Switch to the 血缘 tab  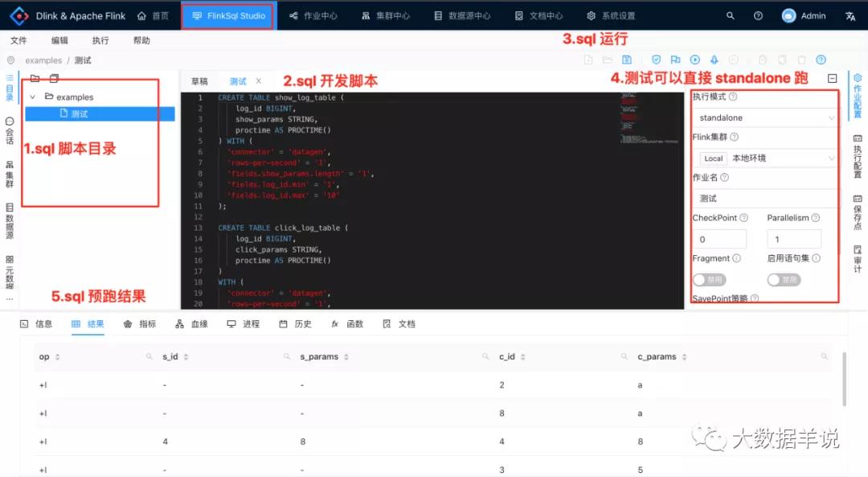(x=192, y=324)
